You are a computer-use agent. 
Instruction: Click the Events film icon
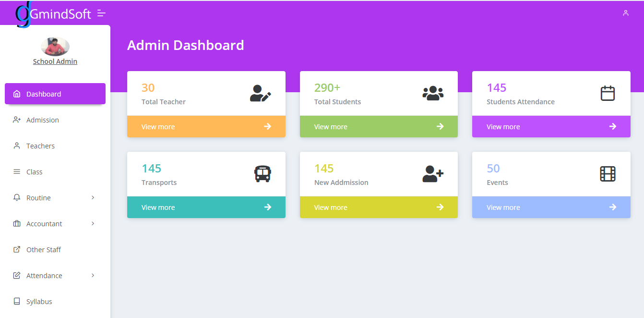click(608, 174)
